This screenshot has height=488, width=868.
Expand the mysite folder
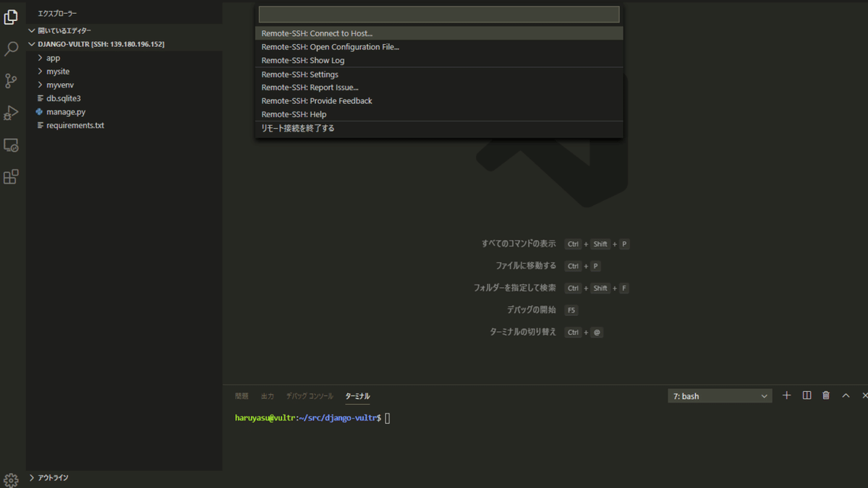pyautogui.click(x=124, y=72)
